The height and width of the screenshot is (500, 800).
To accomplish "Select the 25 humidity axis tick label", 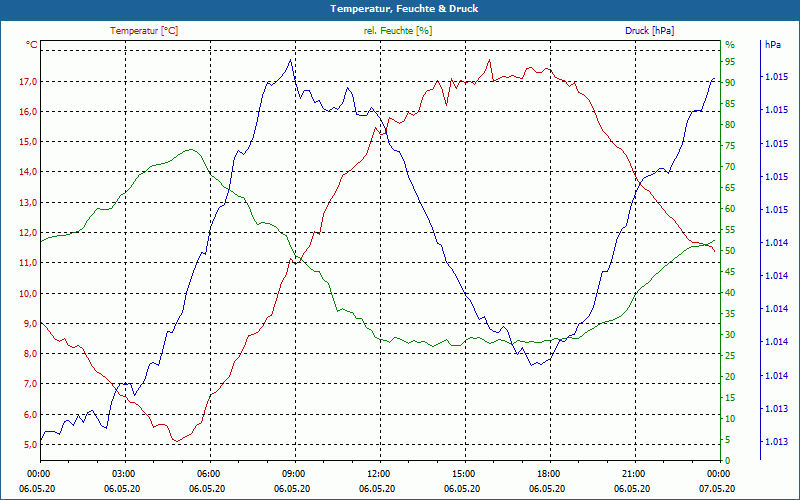I will pos(730,356).
